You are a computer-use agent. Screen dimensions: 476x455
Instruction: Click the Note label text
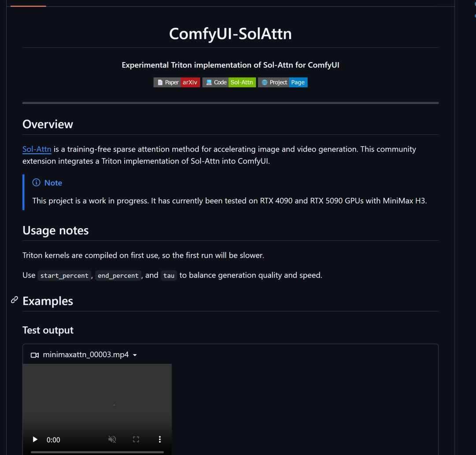pos(53,183)
